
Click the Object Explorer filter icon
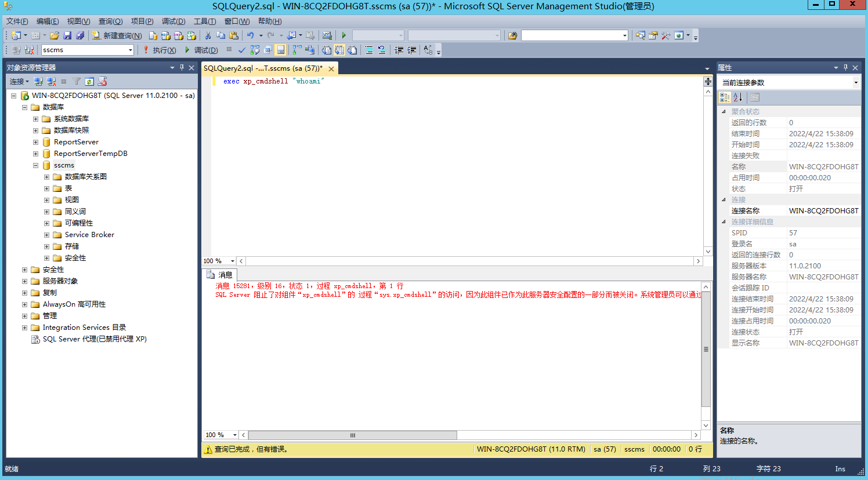(x=77, y=82)
